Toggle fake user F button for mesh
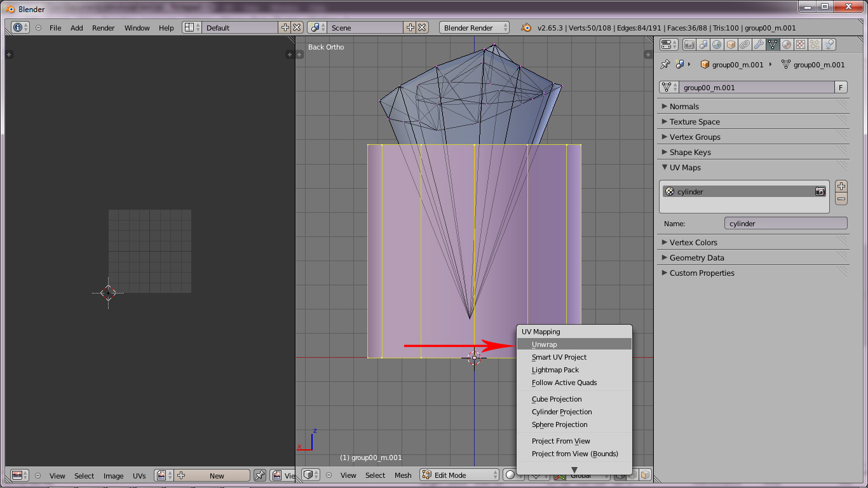The height and width of the screenshot is (488, 868). pyautogui.click(x=841, y=88)
